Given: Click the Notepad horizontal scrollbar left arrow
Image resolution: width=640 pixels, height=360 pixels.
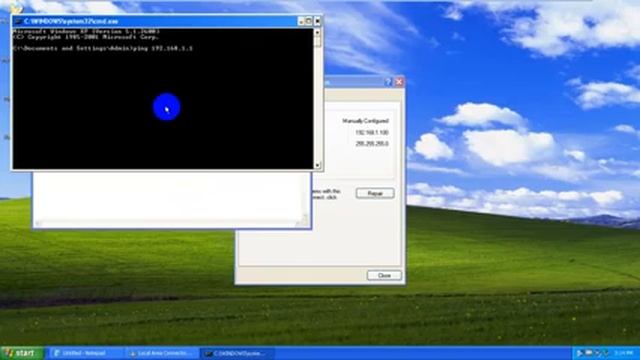Looking at the screenshot, I should [x=38, y=223].
